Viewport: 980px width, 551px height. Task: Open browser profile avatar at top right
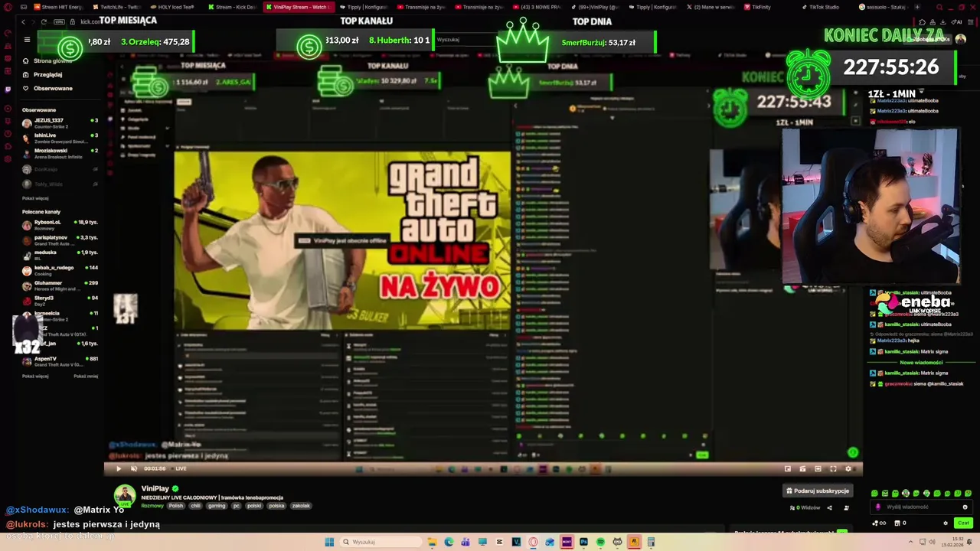coord(960,39)
